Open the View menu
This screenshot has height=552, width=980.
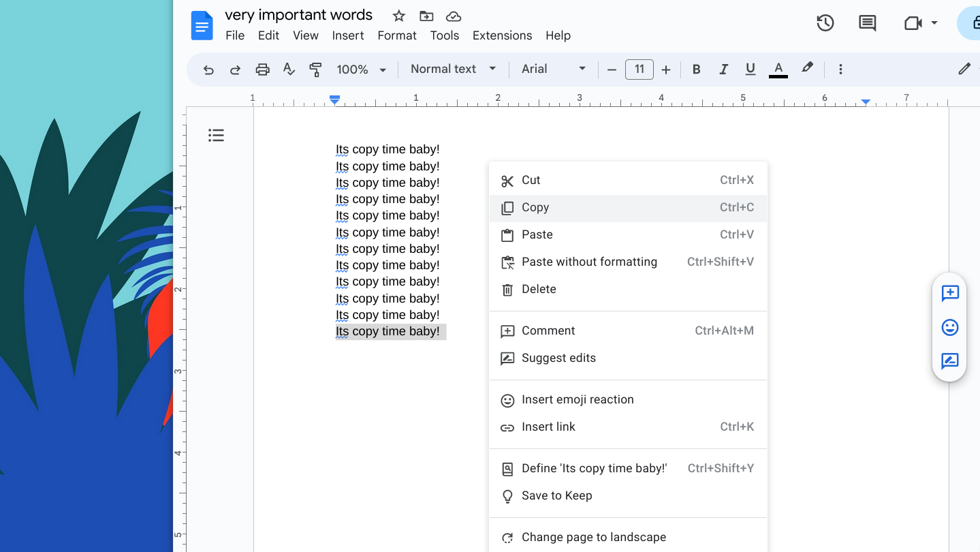[x=306, y=35]
